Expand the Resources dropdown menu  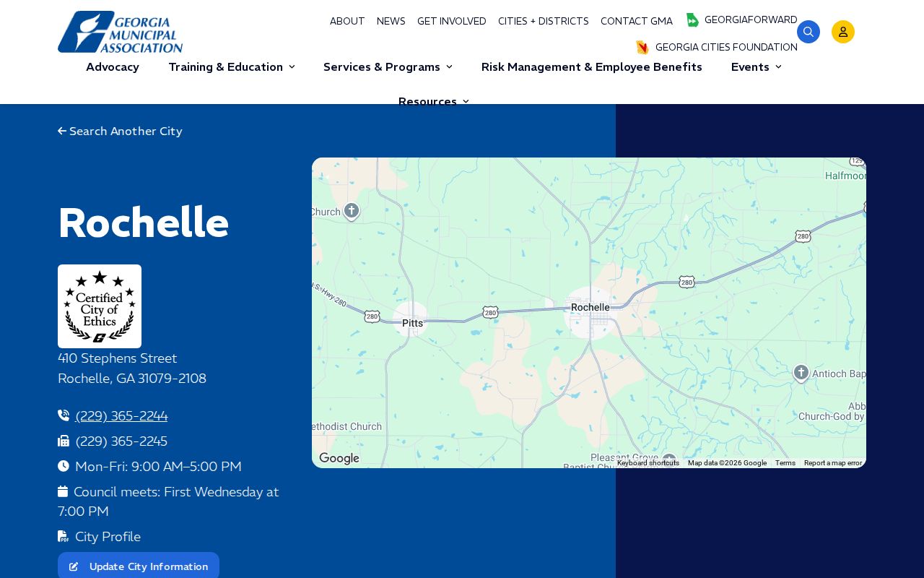tap(434, 101)
